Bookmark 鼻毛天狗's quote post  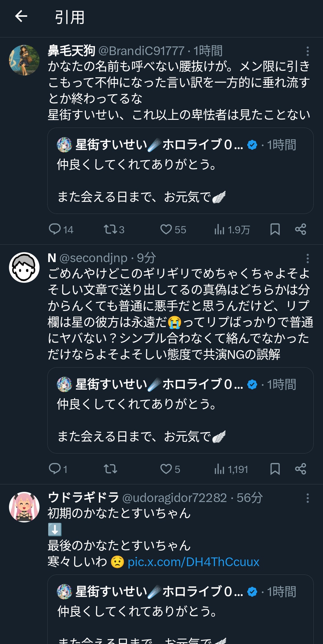click(275, 229)
